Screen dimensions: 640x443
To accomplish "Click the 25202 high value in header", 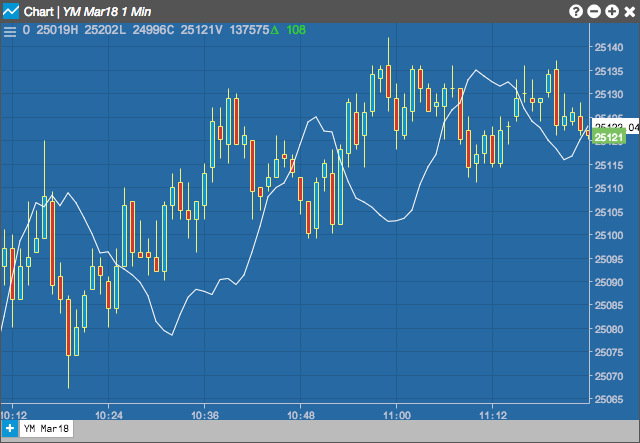I will click(102, 30).
